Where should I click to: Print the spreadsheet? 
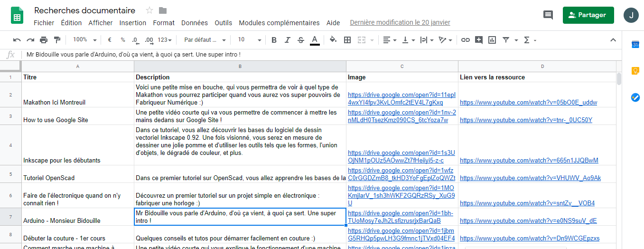coord(44,40)
